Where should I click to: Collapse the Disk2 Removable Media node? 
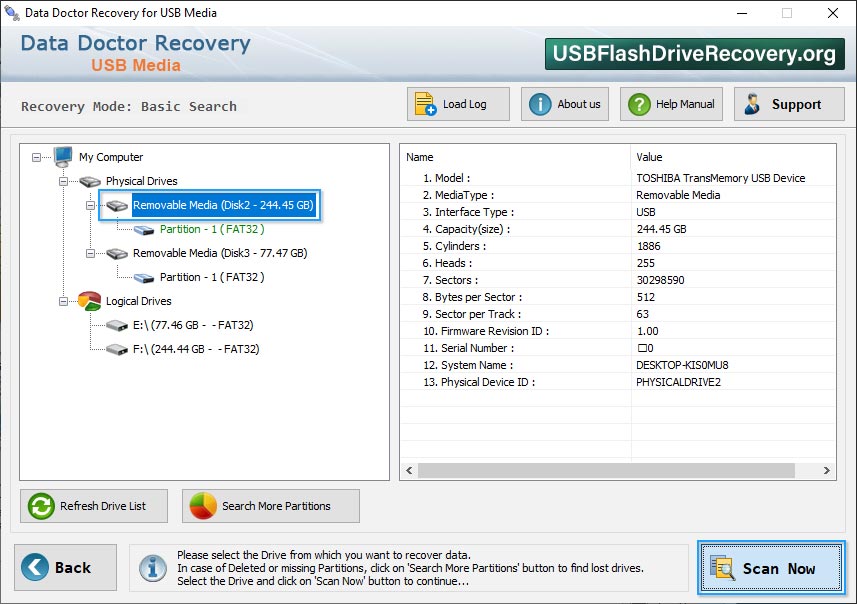point(90,206)
